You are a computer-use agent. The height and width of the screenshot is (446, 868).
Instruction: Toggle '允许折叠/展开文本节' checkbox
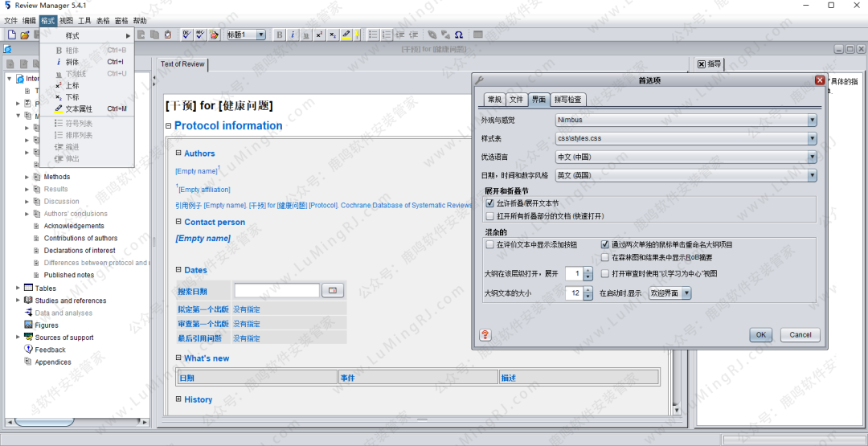(490, 204)
